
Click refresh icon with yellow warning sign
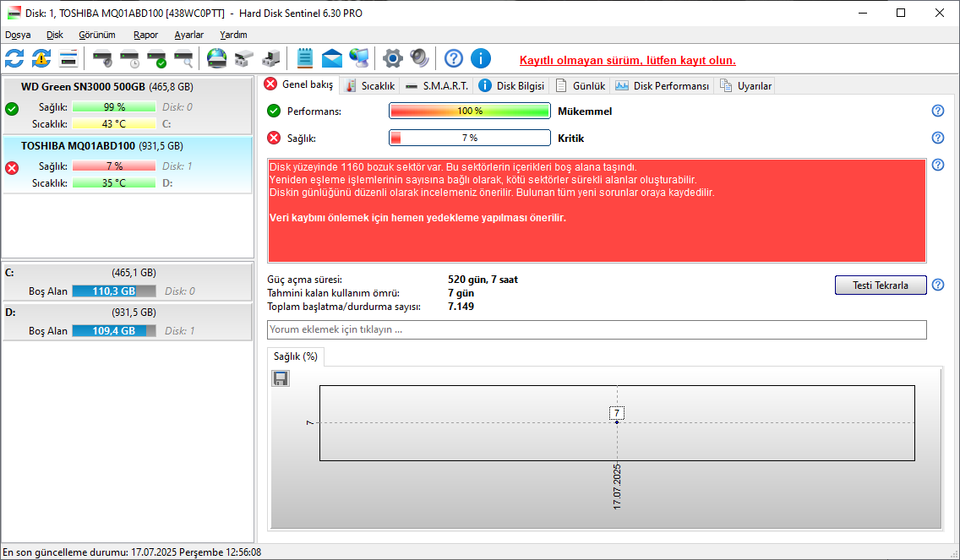click(41, 59)
